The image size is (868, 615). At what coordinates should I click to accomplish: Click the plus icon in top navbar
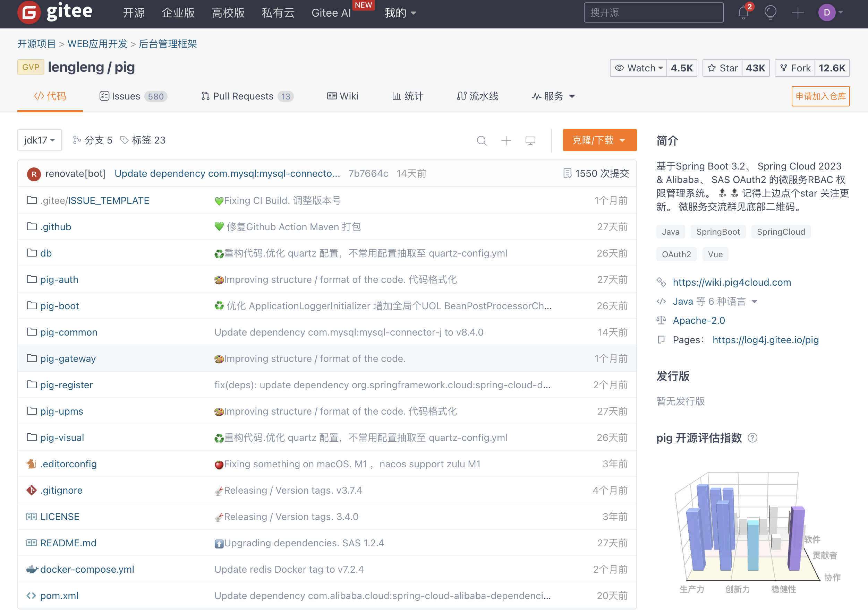click(798, 12)
